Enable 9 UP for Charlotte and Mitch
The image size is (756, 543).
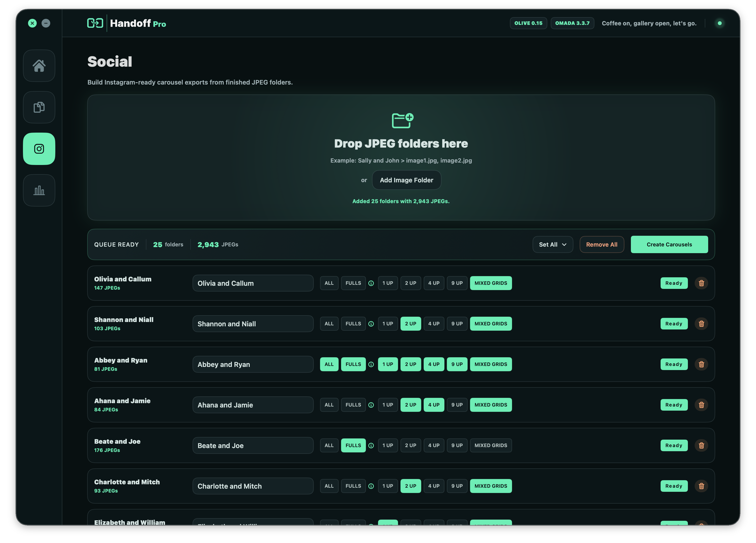457,486
